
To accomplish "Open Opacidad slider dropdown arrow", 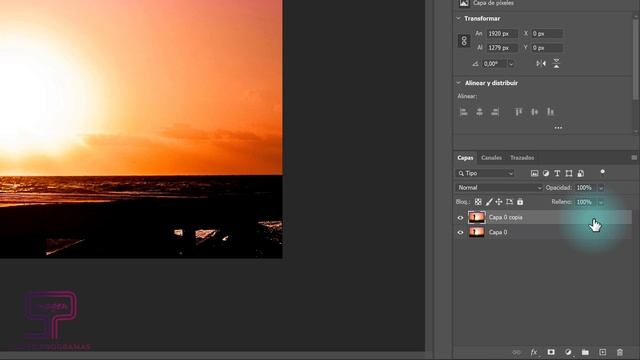I will [x=601, y=188].
